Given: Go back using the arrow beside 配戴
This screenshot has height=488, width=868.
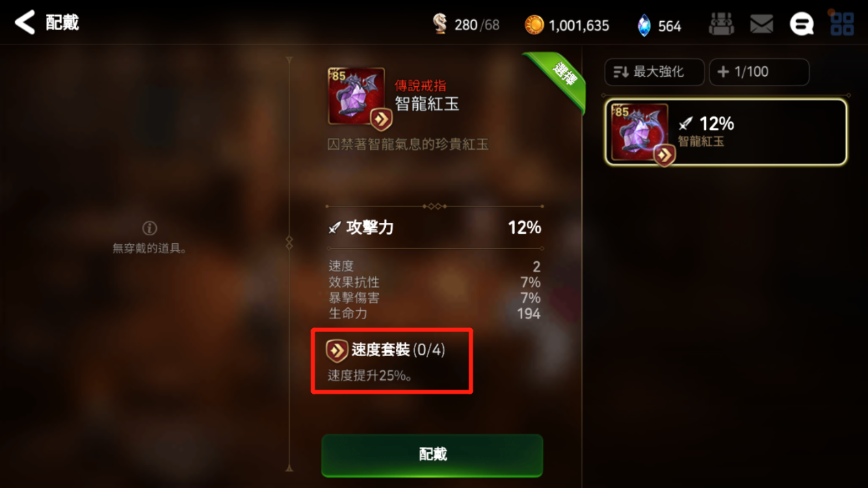Looking at the screenshot, I should tap(25, 23).
